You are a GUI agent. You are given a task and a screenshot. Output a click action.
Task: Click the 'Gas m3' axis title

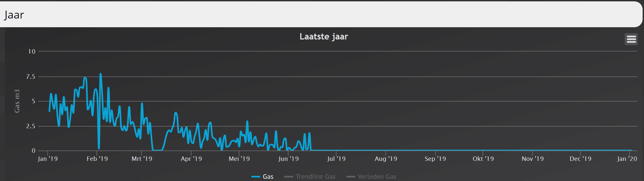coord(17,101)
